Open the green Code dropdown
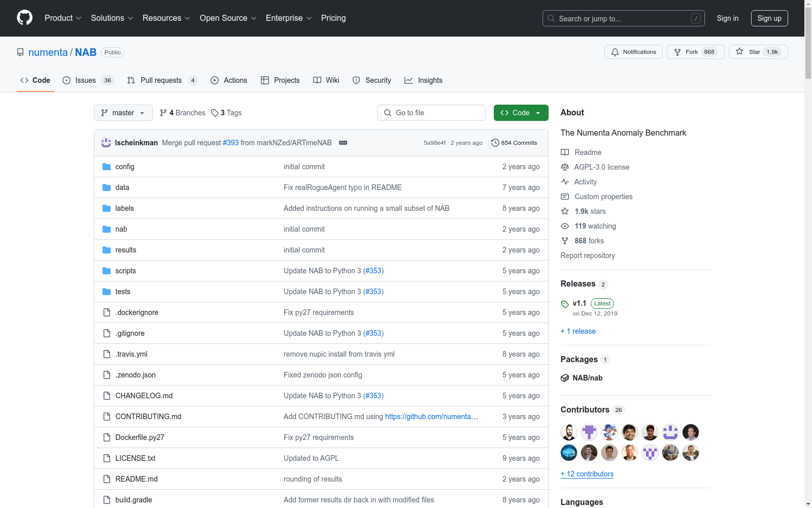The width and height of the screenshot is (812, 508). (x=521, y=113)
